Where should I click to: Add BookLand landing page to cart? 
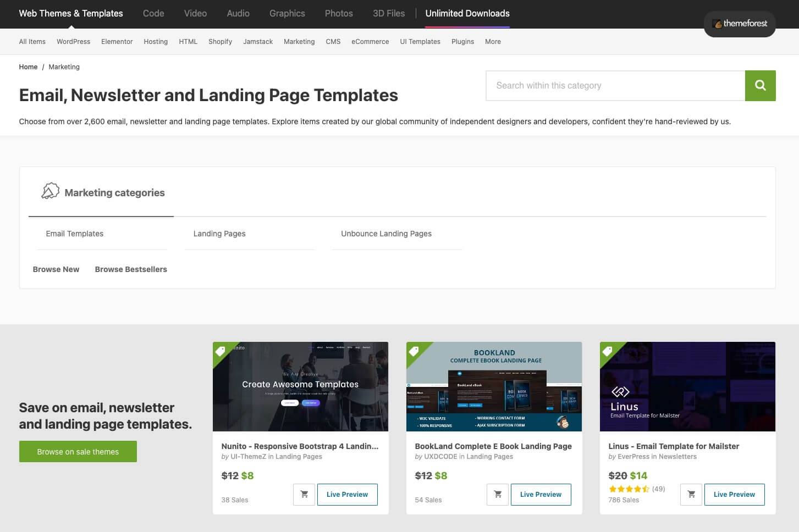tap(498, 495)
